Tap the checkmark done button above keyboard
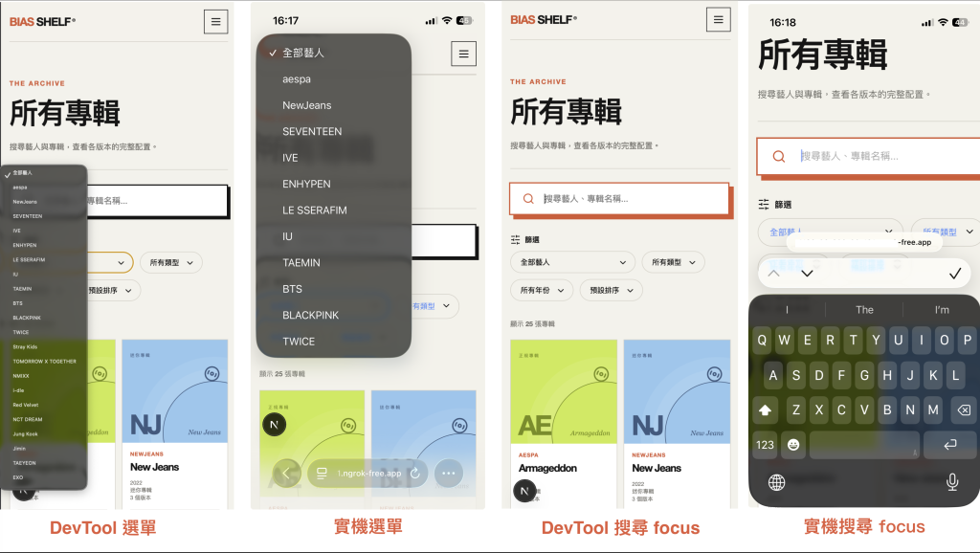This screenshot has height=553, width=980. [x=955, y=273]
